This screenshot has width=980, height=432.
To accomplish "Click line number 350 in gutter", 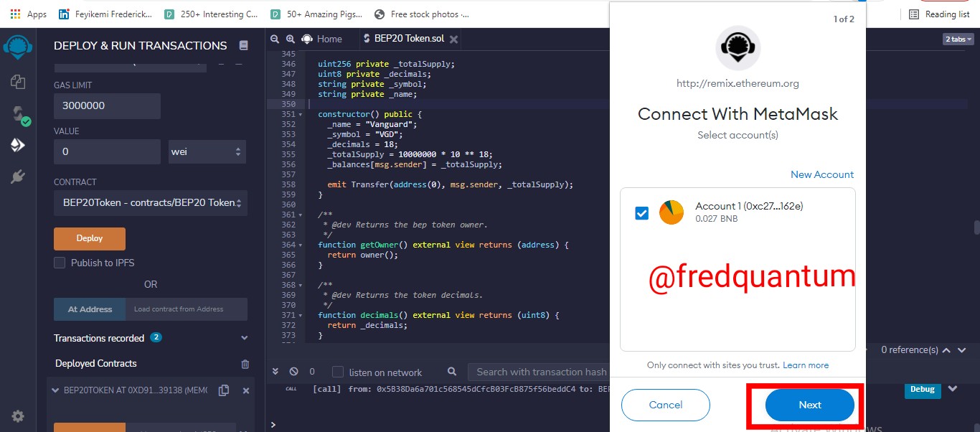I will point(288,104).
